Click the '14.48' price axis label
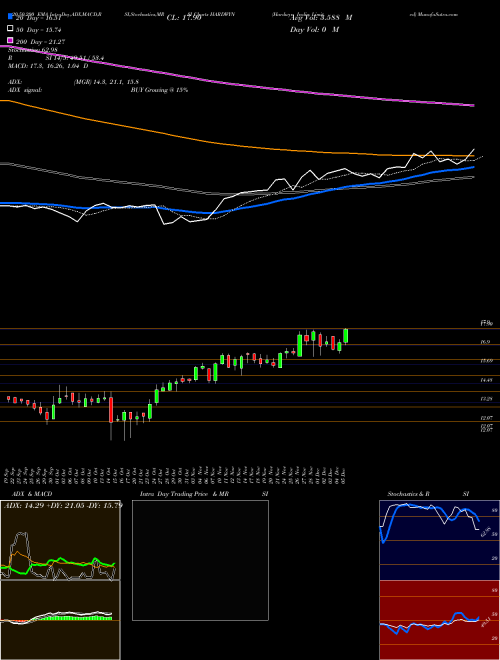 coord(487,380)
